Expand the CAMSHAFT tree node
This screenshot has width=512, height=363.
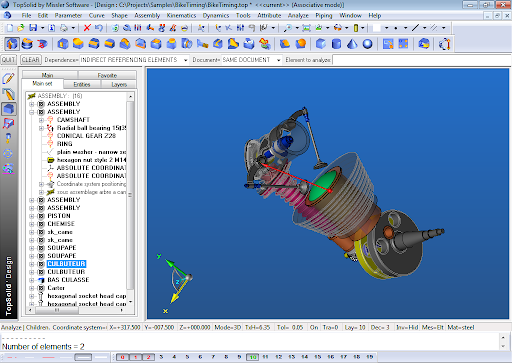(41, 120)
